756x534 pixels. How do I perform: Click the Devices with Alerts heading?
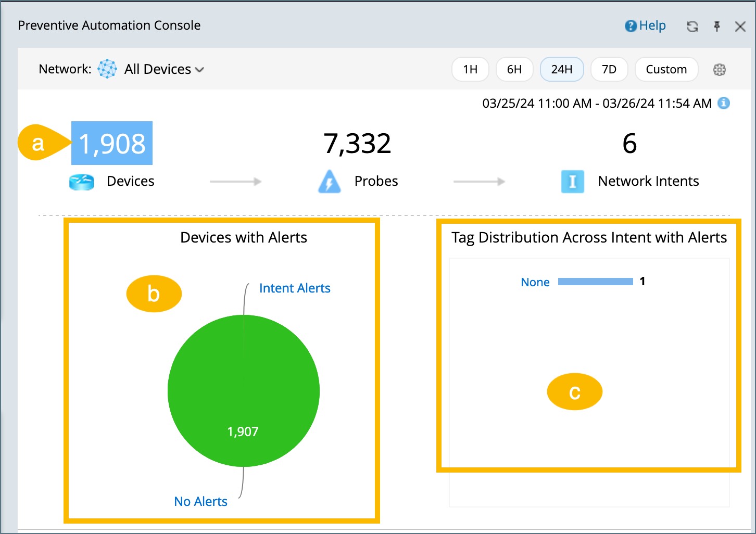click(x=244, y=237)
